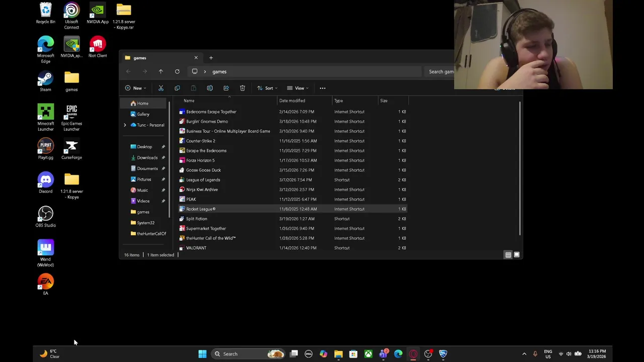Screen dimensions: 644x362
Task: Launch Discord from the desktop
Action: [x=45, y=183]
